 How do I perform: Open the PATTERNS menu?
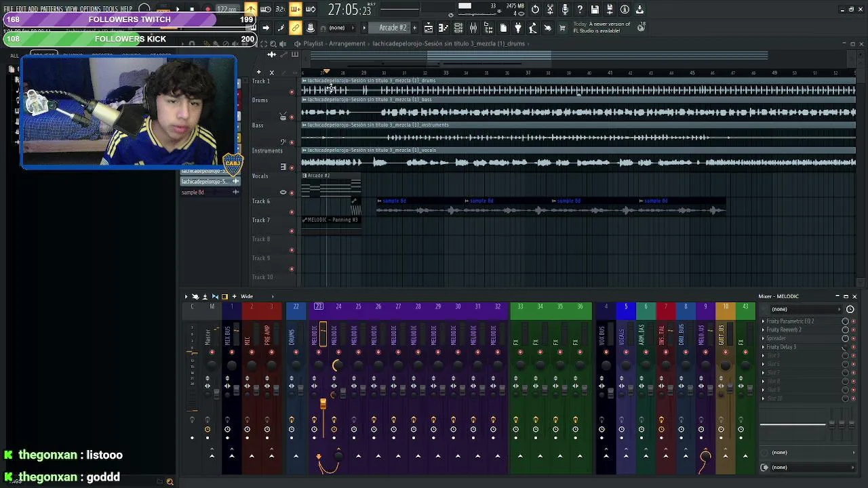[x=52, y=9]
